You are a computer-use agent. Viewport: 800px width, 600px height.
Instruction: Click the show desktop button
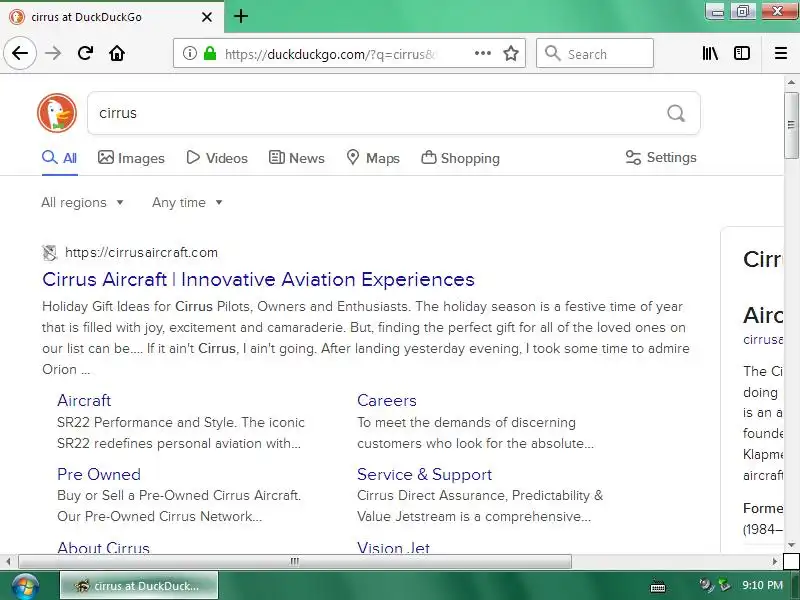[795, 586]
